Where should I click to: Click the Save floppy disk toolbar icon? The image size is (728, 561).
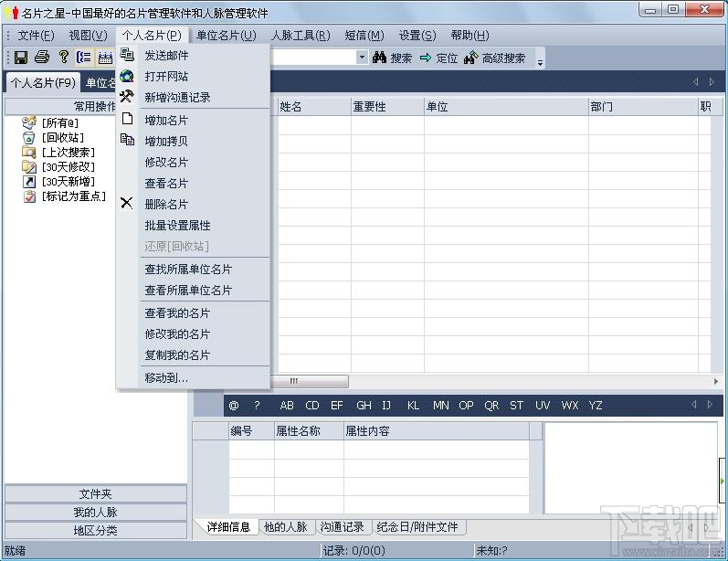click(x=21, y=58)
